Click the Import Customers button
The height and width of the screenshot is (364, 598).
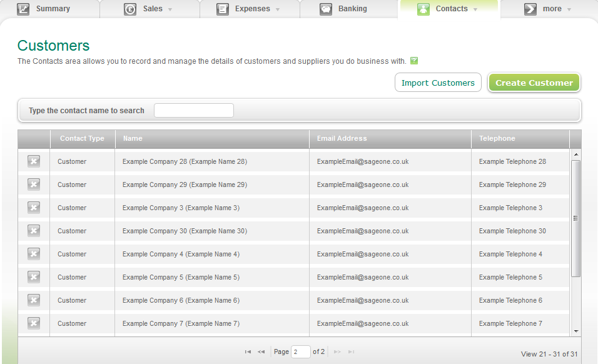438,82
